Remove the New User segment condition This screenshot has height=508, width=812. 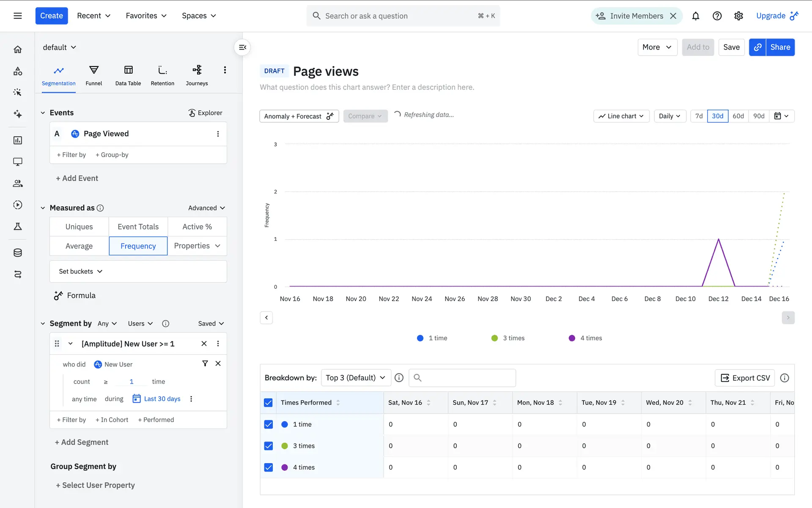(x=218, y=364)
